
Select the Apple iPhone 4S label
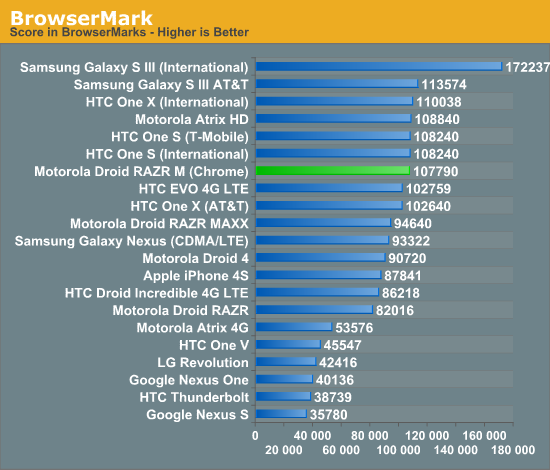tap(196, 276)
